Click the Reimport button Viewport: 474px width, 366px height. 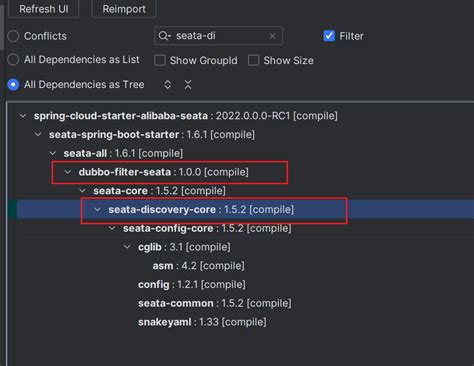(x=124, y=9)
